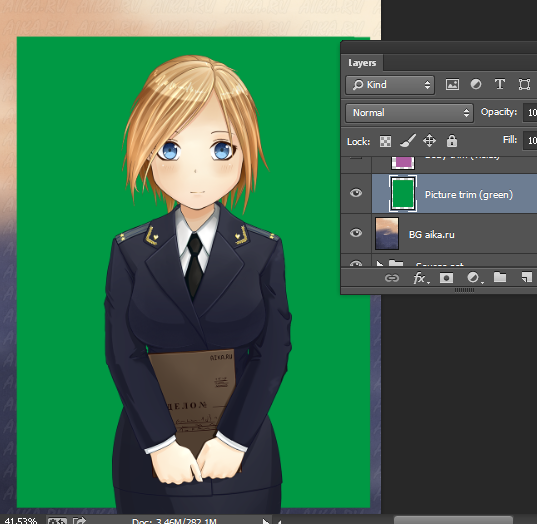Filter layers by type layers icon
Viewport: 537px width, 524px height.
(500, 84)
